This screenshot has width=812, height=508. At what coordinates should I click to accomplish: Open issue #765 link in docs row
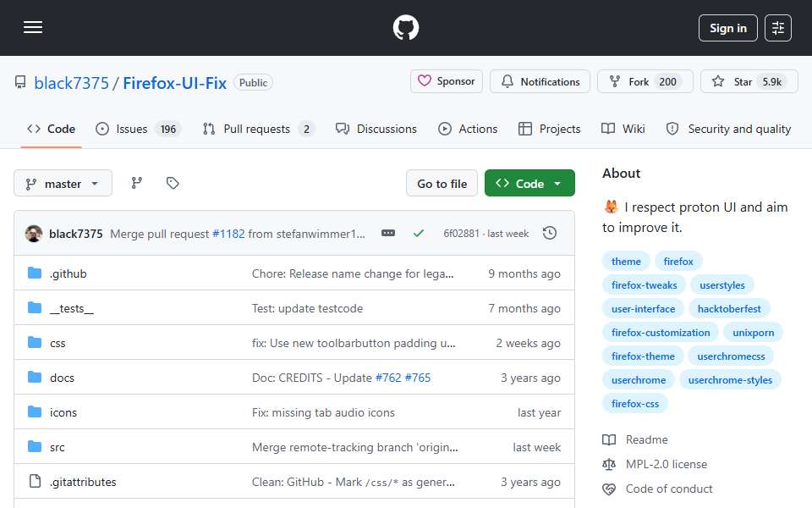point(417,378)
